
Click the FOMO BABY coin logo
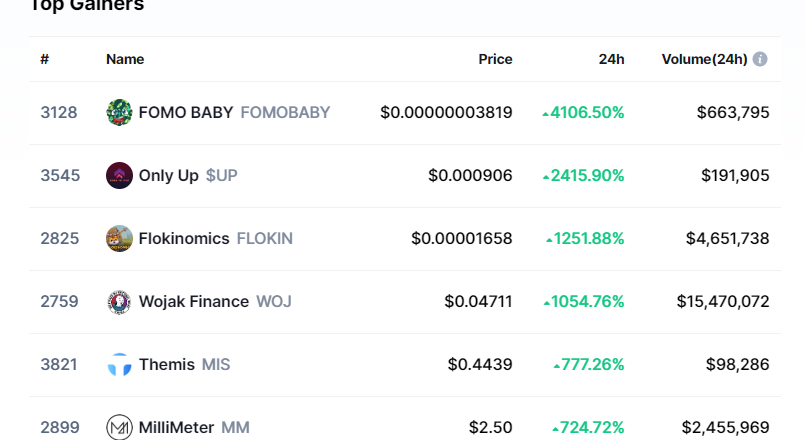[x=119, y=113]
